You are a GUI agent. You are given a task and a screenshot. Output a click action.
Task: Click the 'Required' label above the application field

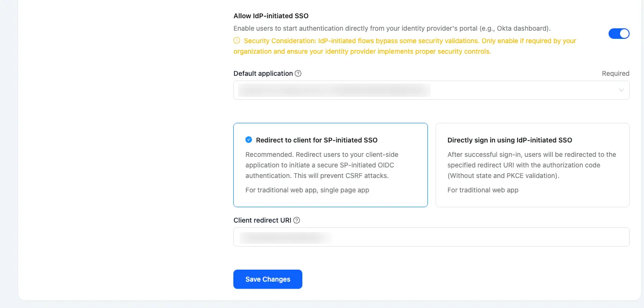[615, 73]
